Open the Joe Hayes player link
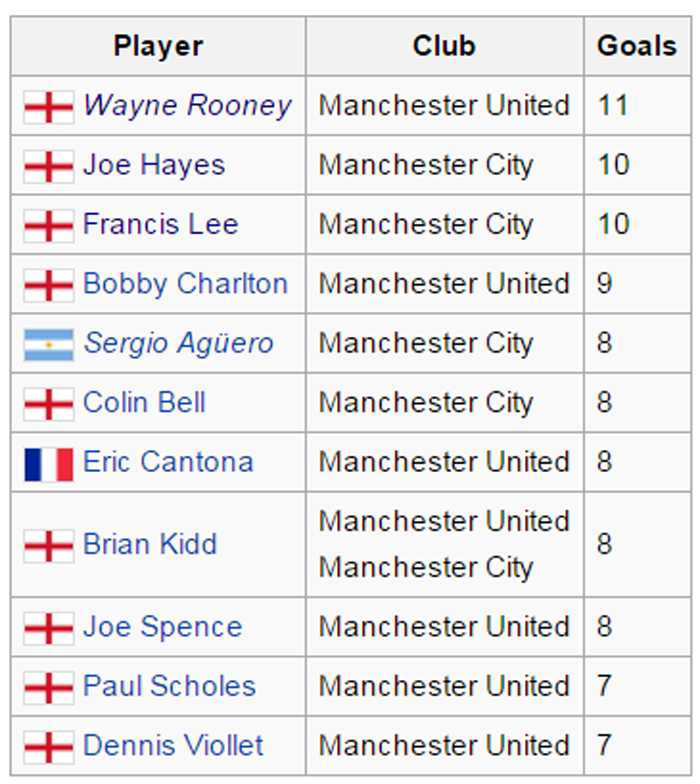Viewport: 700px width, 784px height. tap(154, 166)
